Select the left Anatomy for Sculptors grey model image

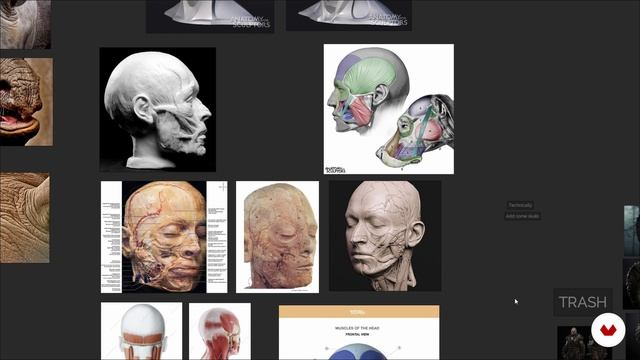point(210,16)
